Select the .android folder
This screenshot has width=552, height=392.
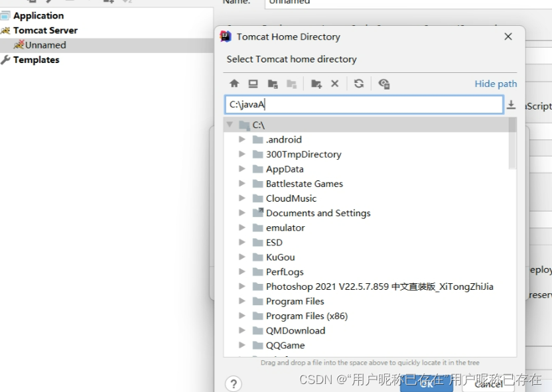tap(284, 140)
